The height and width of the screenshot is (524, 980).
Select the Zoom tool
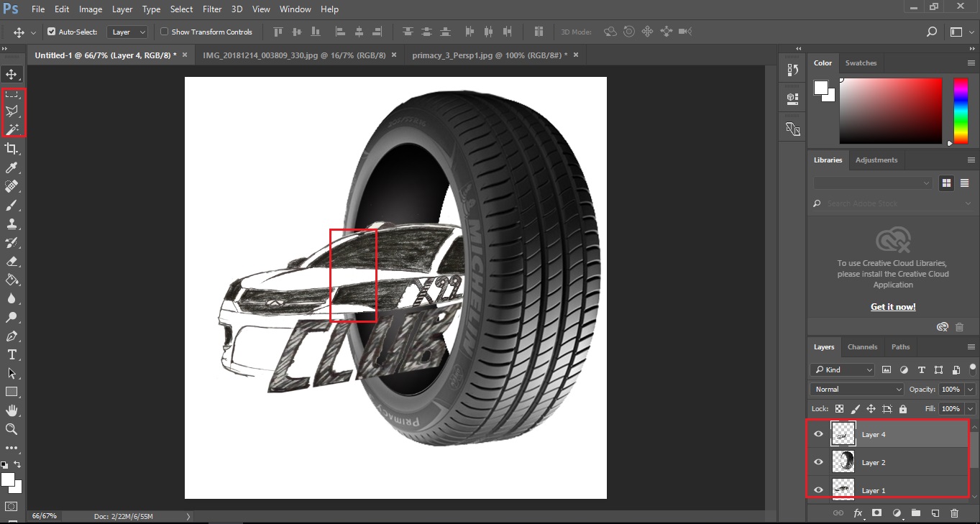12,429
